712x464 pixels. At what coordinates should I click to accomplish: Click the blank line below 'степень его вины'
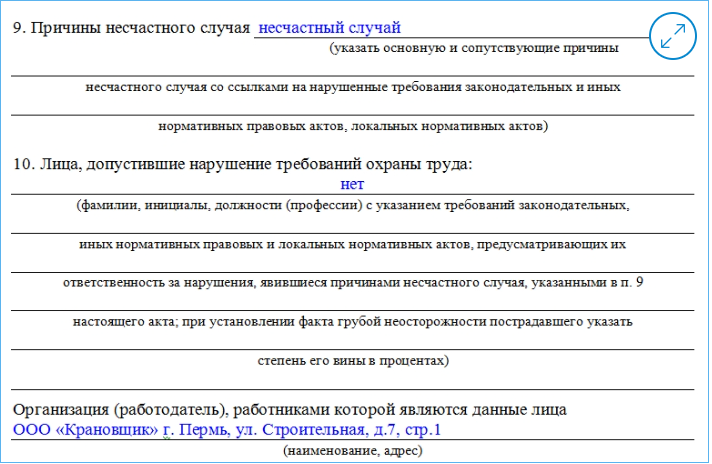click(x=353, y=380)
